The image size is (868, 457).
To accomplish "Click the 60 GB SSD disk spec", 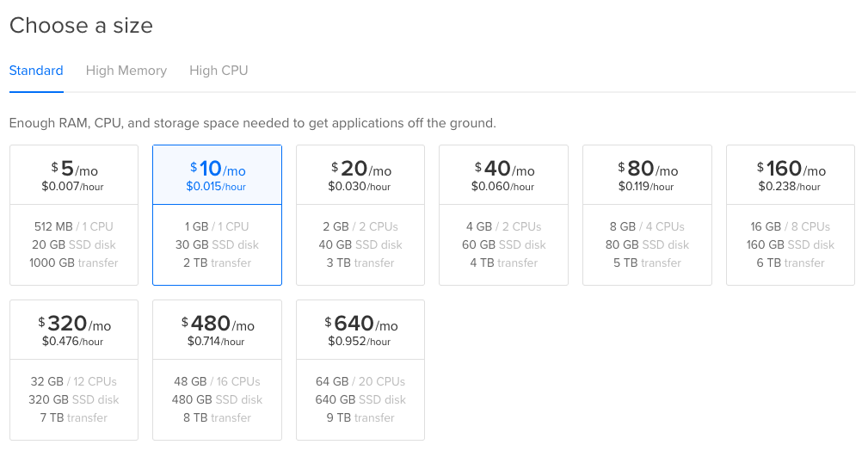I will point(504,244).
